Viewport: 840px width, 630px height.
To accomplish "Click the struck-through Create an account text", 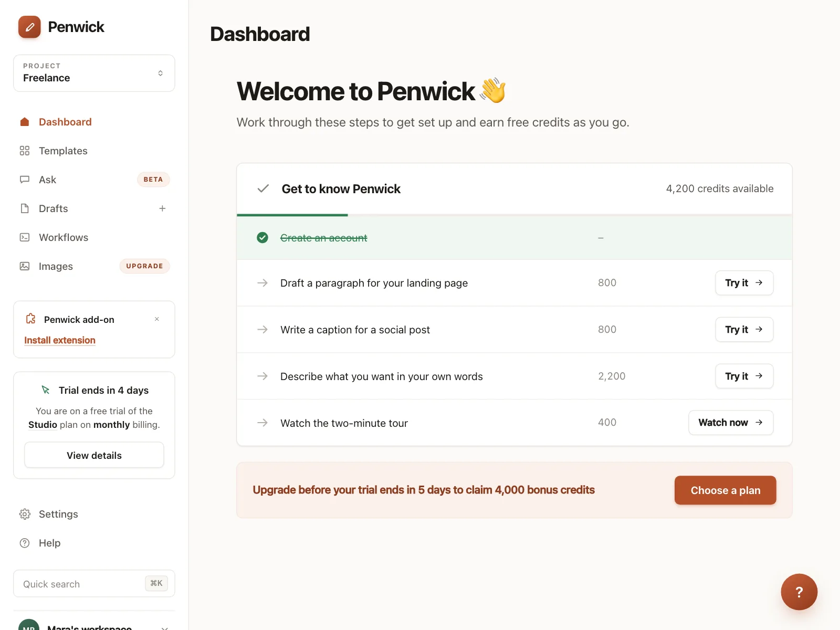I will 324,238.
